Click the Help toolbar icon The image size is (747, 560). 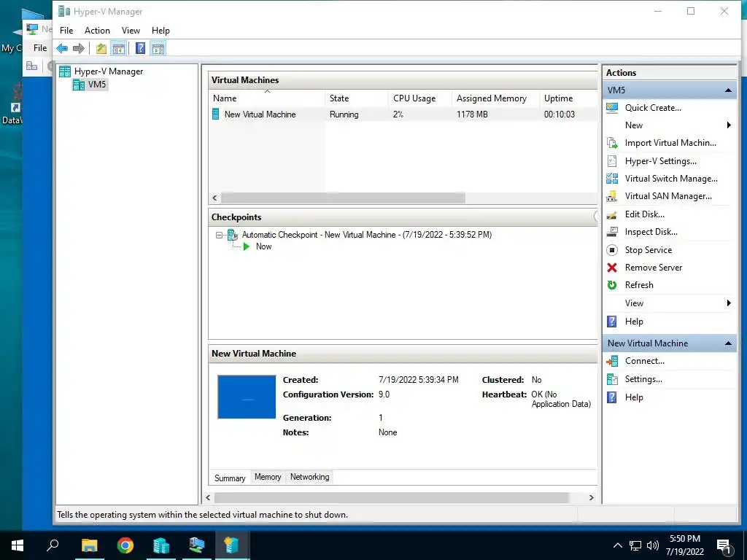pos(141,48)
